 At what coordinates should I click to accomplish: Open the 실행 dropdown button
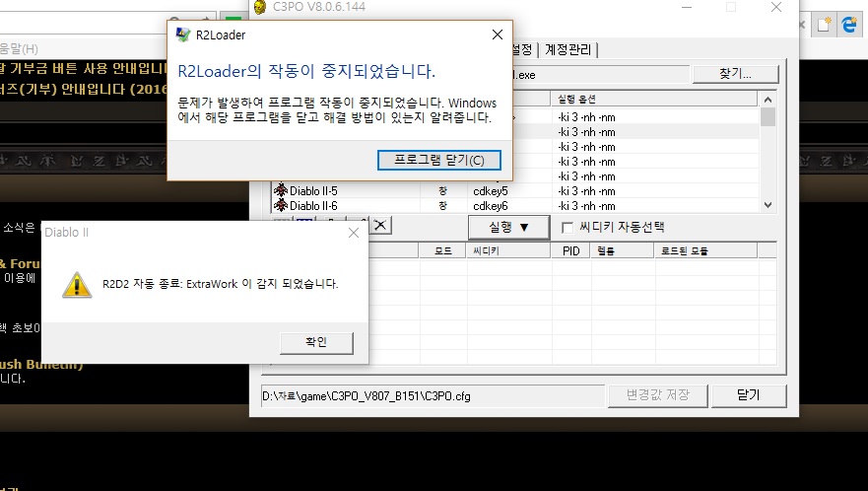(x=508, y=227)
